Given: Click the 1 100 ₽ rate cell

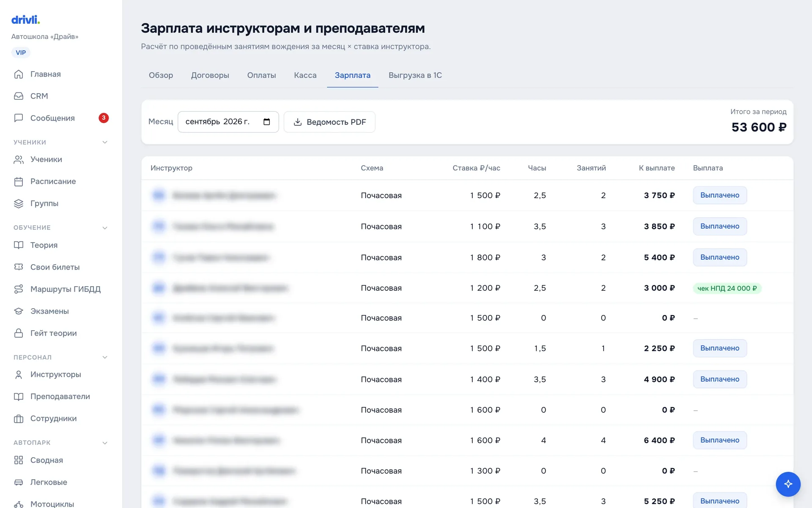Looking at the screenshot, I should click(x=485, y=226).
